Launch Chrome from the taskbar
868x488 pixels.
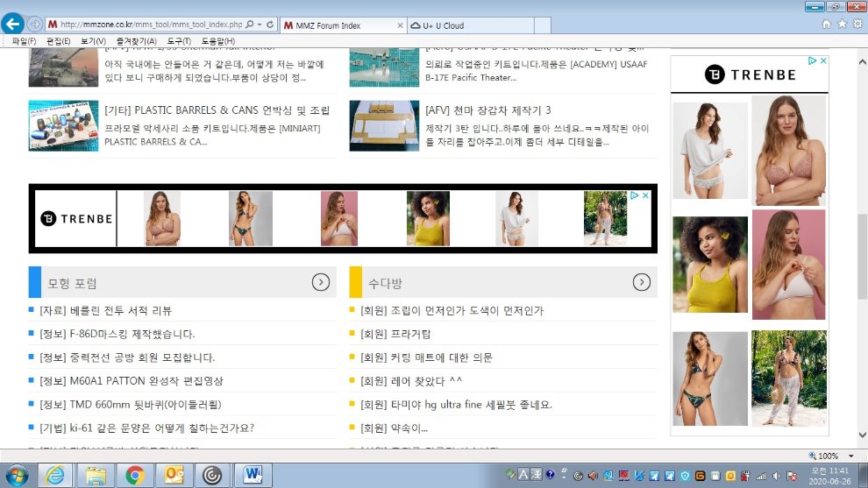[x=135, y=475]
